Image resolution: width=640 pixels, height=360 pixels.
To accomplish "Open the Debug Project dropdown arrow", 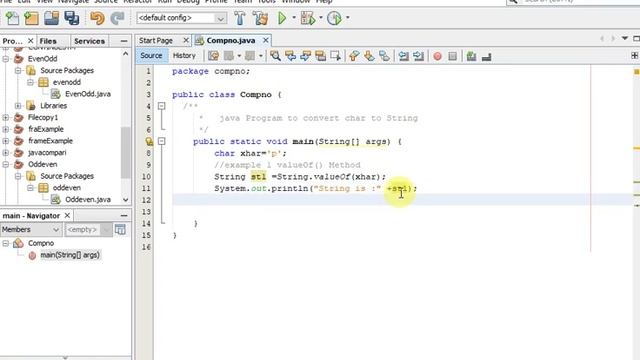I will pos(321,18).
